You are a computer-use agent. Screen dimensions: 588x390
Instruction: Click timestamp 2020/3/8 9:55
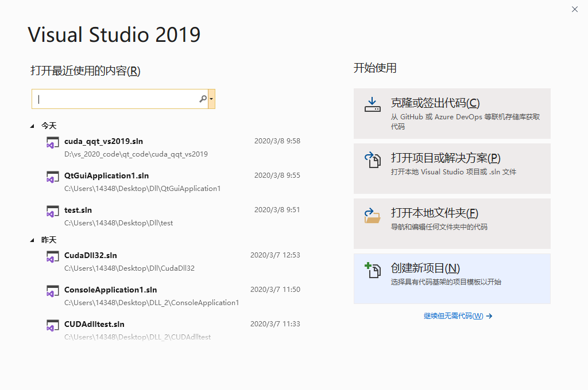[x=277, y=175]
